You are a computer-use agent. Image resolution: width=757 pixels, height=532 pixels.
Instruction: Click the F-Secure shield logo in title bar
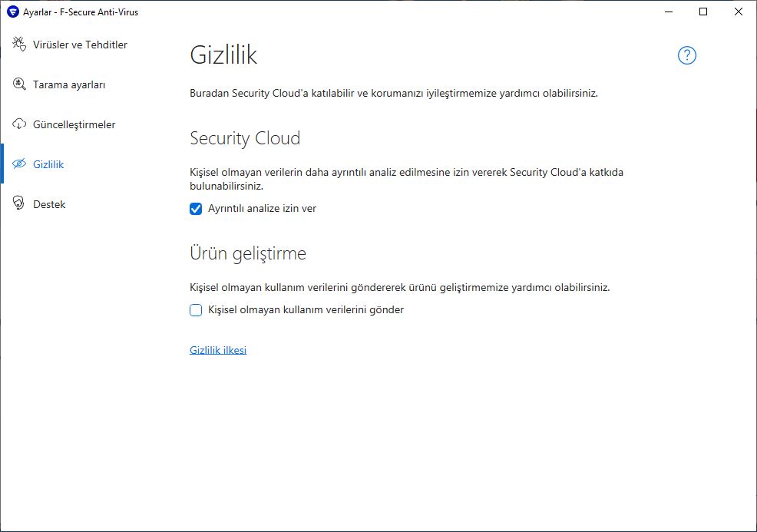click(x=13, y=12)
